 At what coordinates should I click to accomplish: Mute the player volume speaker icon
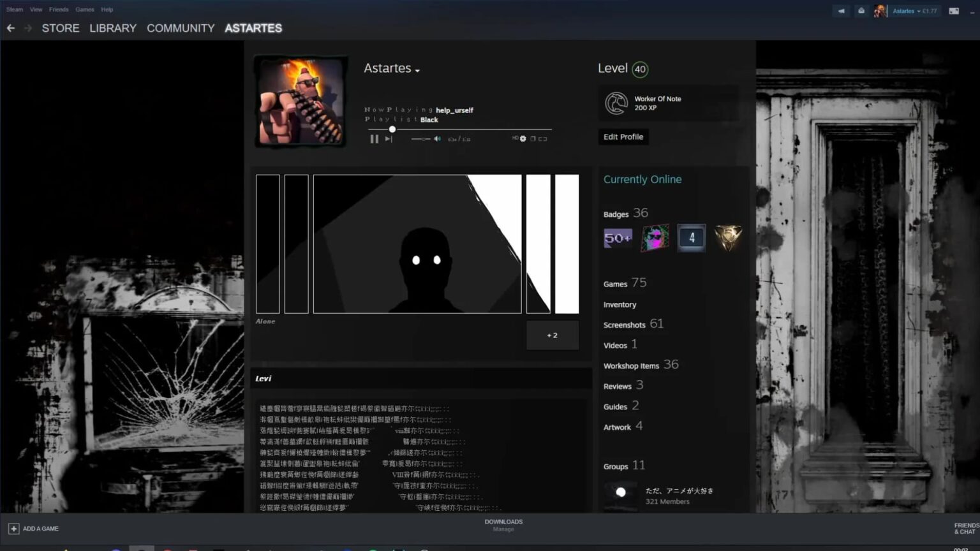tap(437, 138)
